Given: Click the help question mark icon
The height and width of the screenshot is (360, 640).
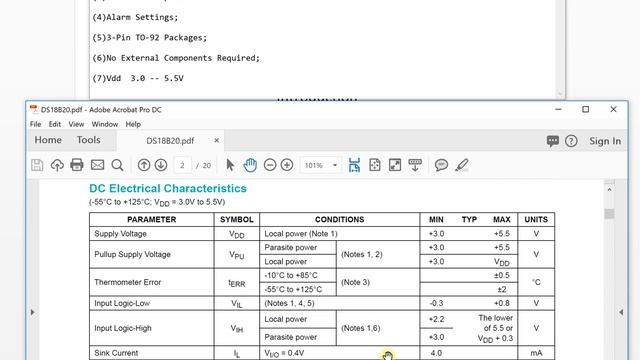Looking at the screenshot, I should tap(571, 141).
